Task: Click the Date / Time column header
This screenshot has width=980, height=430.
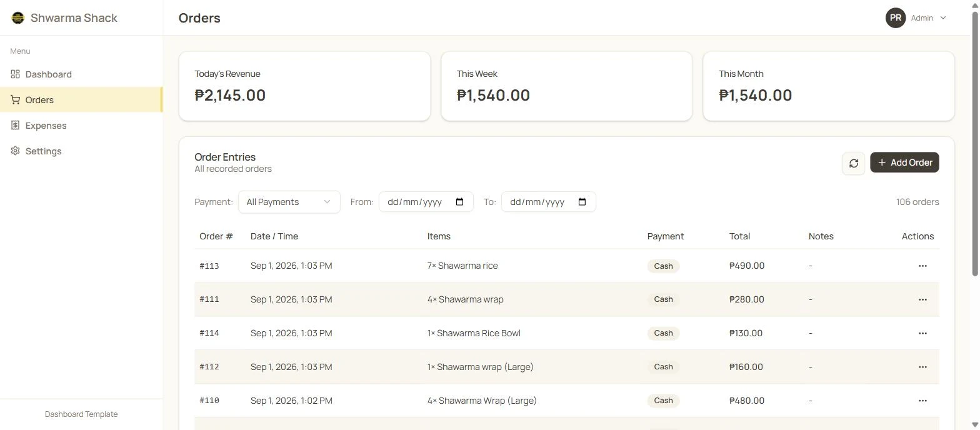Action: pyautogui.click(x=274, y=236)
